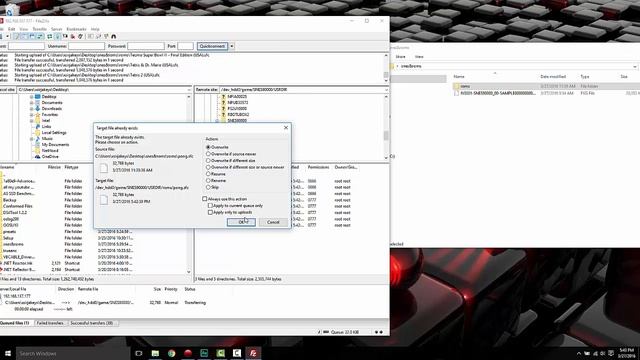Launch Chrome from the taskbar
Viewport: 640px width, 360px height.
[x=171, y=353]
